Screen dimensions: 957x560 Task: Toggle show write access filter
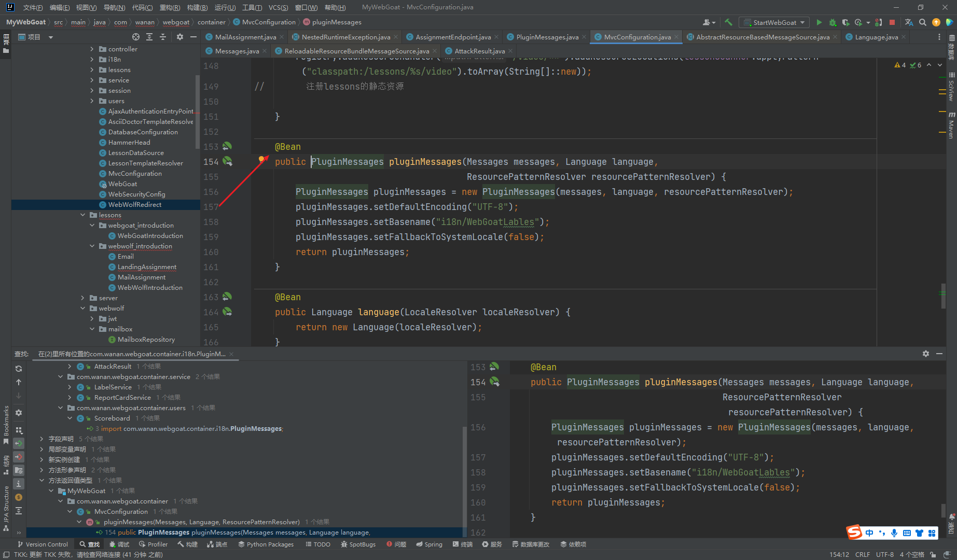tap(19, 457)
